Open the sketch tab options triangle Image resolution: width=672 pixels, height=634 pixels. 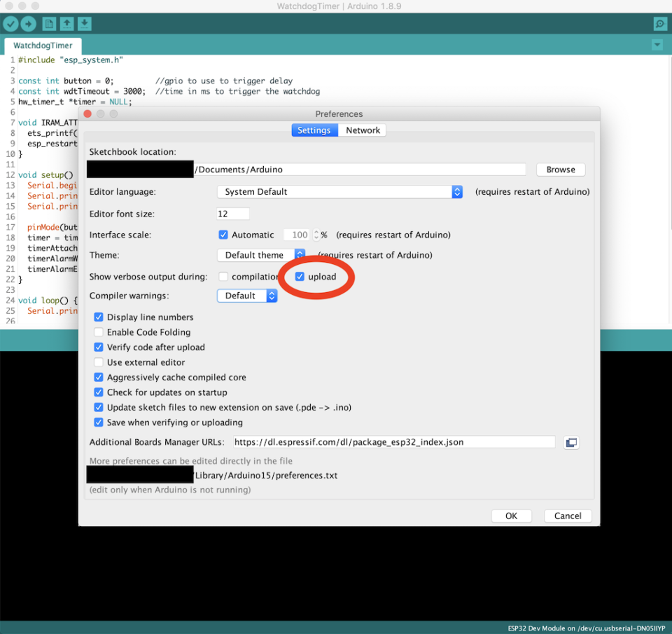656,45
